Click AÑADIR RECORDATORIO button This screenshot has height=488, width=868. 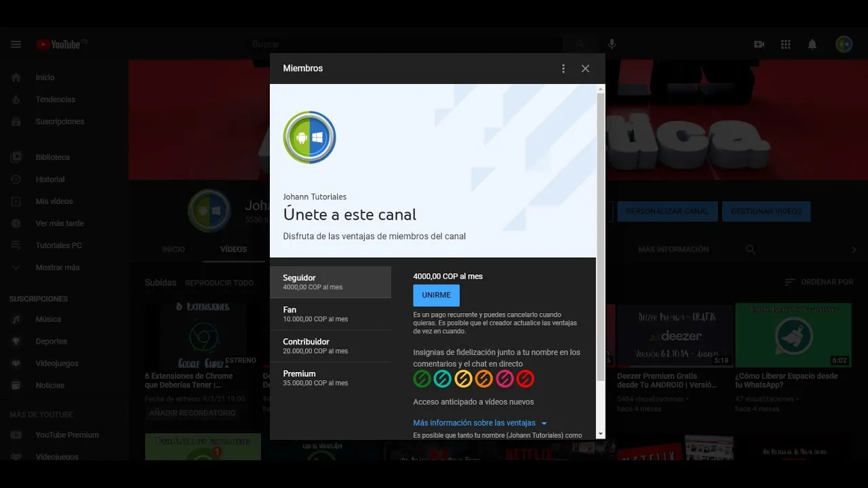(192, 413)
